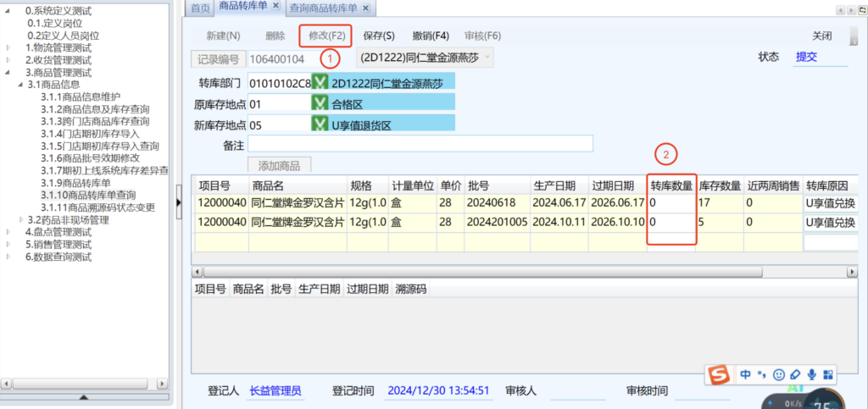Switch to the 商品转库单 tab
Screen dimensions: 868x409
pyautogui.click(x=243, y=7)
